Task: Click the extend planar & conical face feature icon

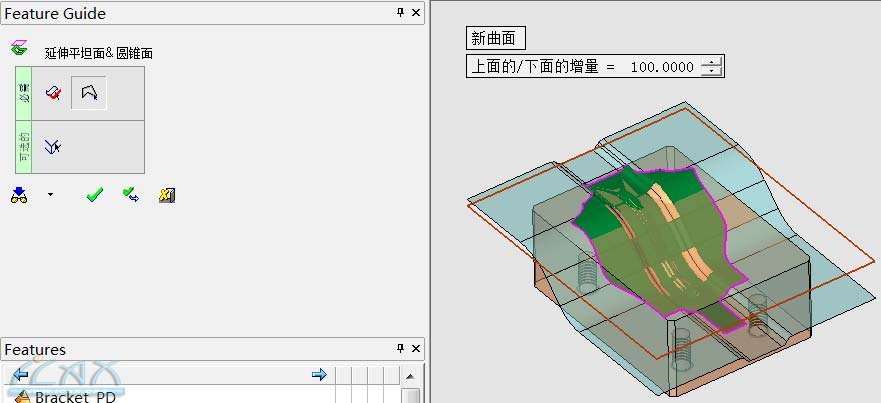Action: coord(19,48)
